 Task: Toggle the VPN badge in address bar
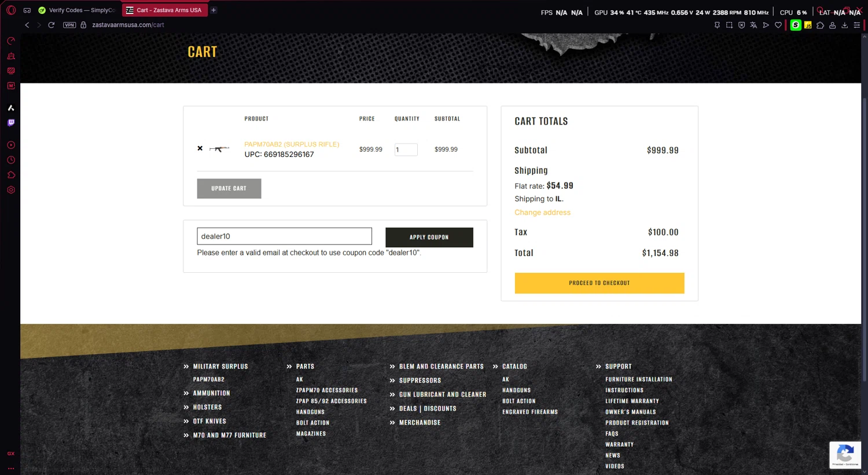(69, 25)
